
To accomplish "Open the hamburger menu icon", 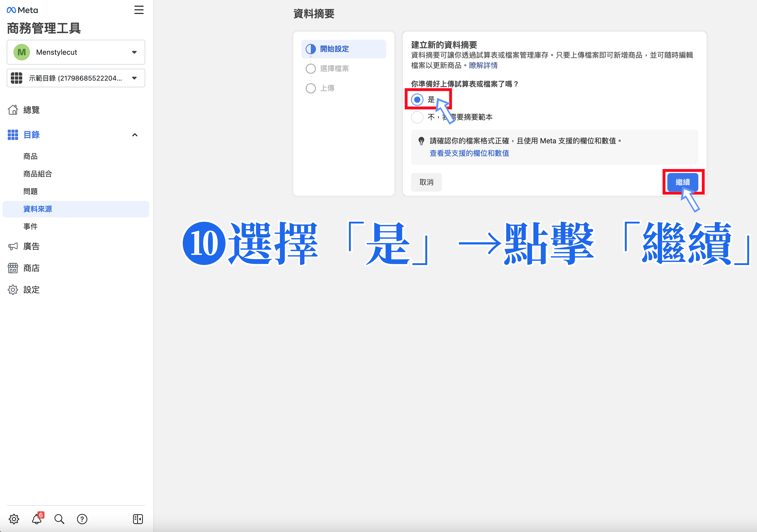I will tap(139, 10).
